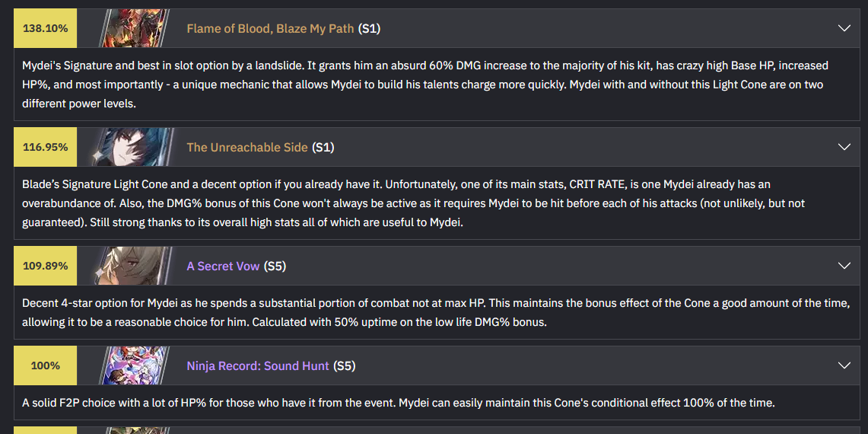Open Ninja Record: Sound Hunt dropdown arrow
The height and width of the screenshot is (434, 868).
point(844,365)
